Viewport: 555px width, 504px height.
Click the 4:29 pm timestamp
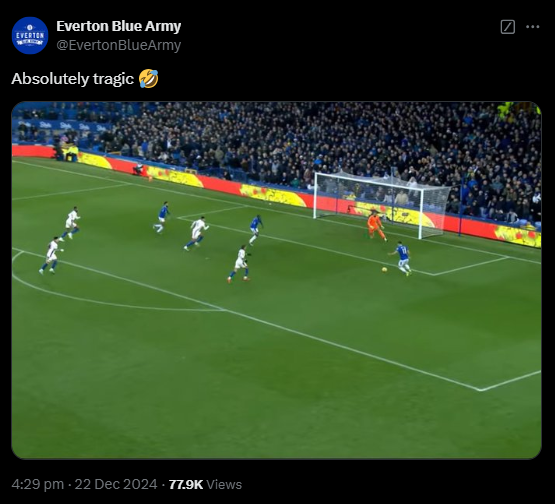click(38, 484)
